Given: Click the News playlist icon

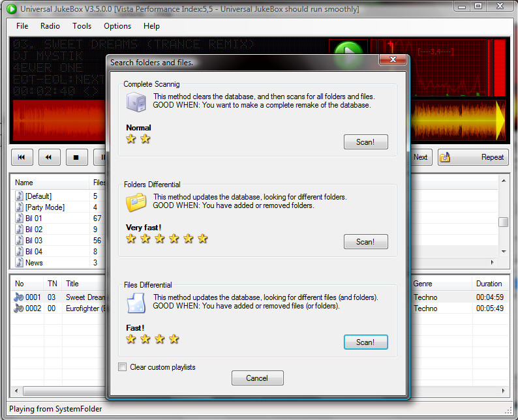Looking at the screenshot, I should (x=20, y=262).
